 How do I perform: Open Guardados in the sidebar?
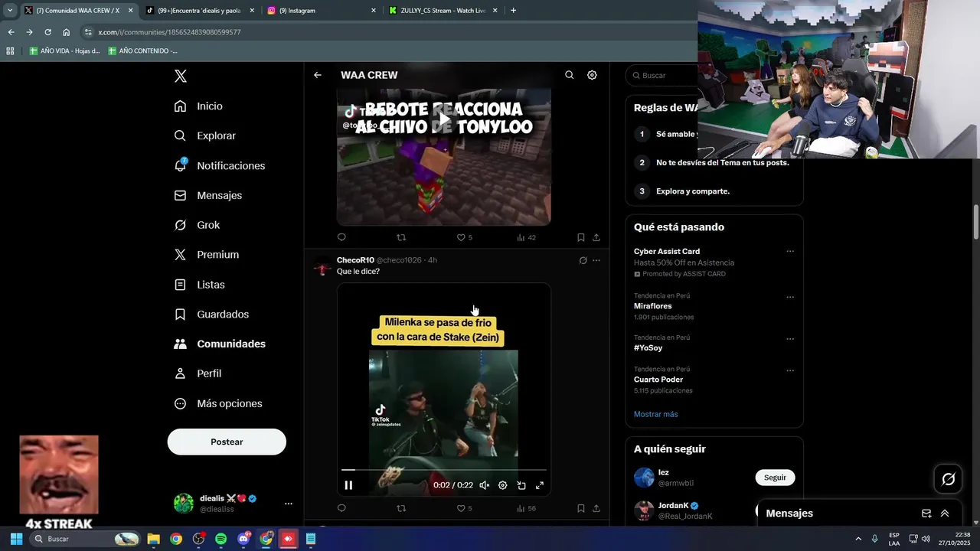click(x=211, y=315)
